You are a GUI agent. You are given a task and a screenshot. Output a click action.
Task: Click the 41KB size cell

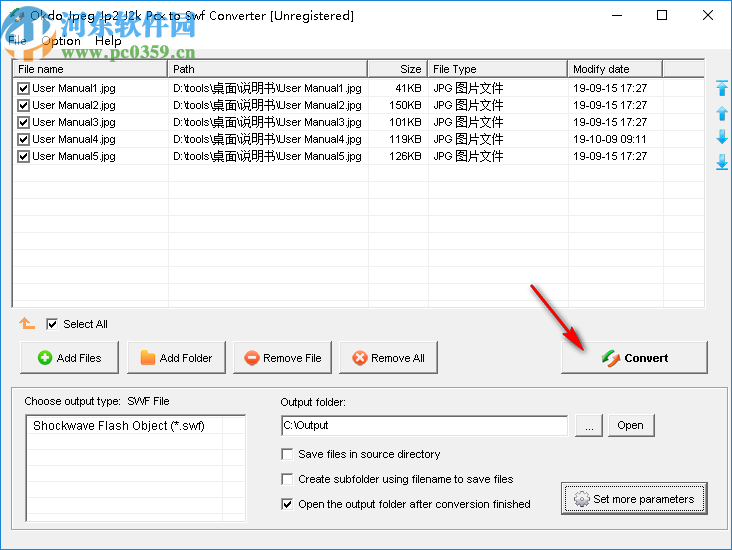(x=408, y=88)
